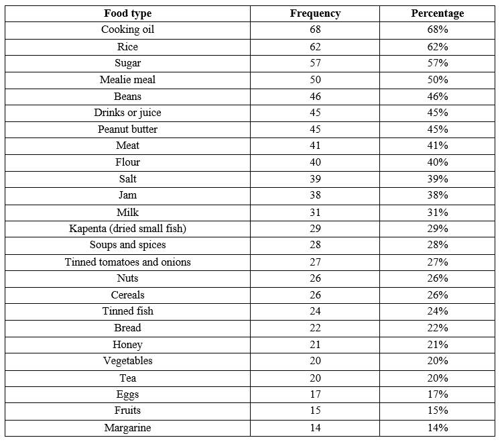Click the Margarine cell
The height and width of the screenshot is (442, 504).
127,427
